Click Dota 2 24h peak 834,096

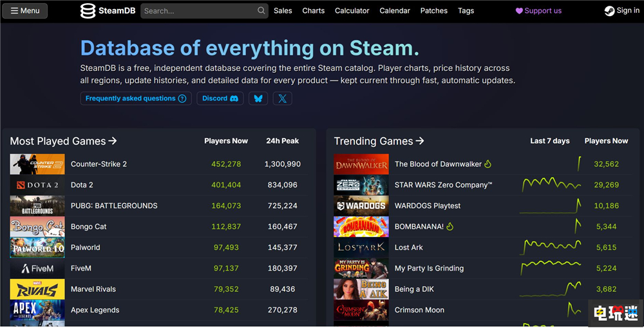pyautogui.click(x=283, y=185)
